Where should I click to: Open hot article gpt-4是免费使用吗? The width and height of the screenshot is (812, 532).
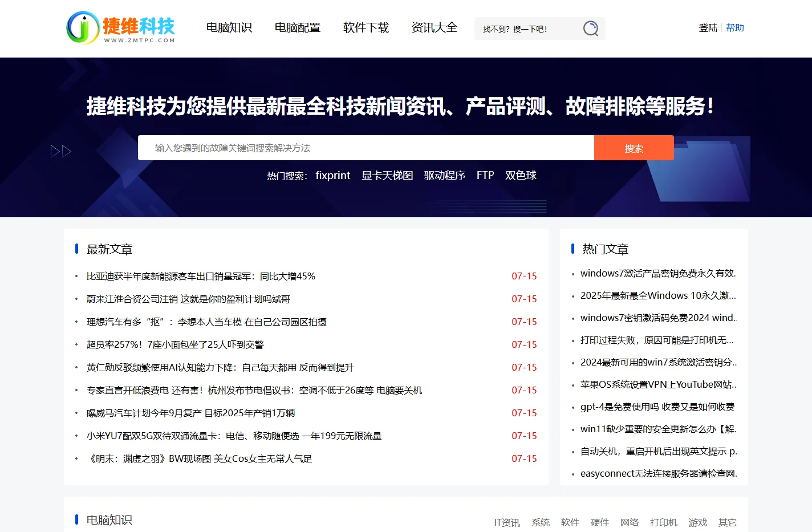tap(657, 407)
